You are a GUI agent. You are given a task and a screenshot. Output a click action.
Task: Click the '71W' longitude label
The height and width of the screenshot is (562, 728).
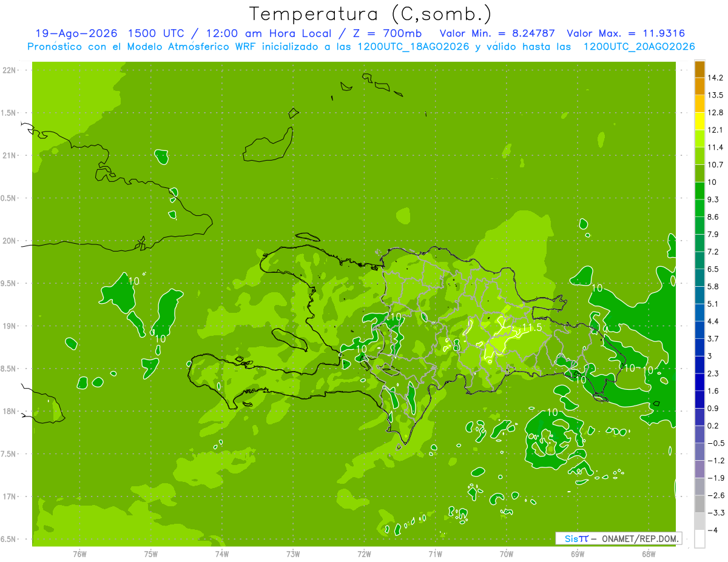pos(435,554)
